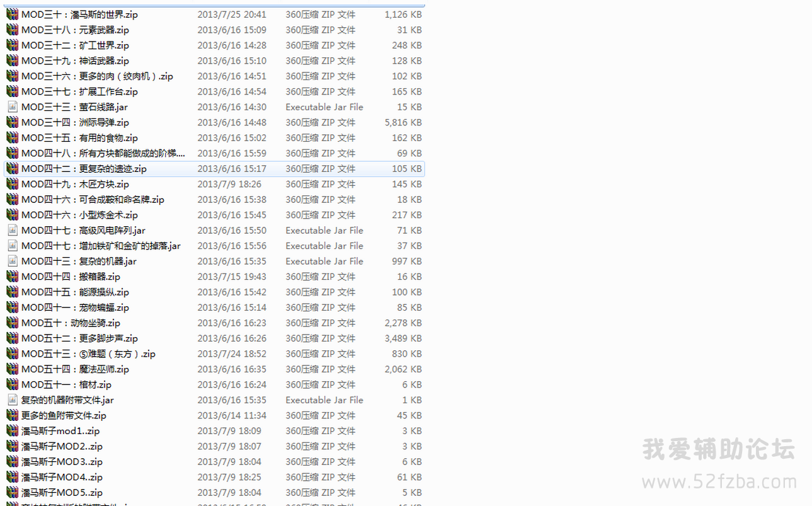812x506 pixels.
Task: Click the zip icon beside 潘马斯子MOD4..zip
Action: coord(12,477)
